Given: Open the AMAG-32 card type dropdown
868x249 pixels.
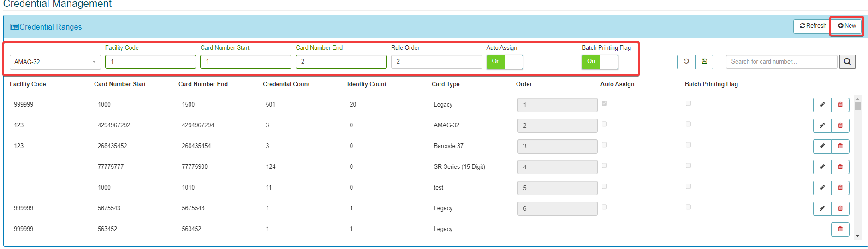Looking at the screenshot, I should click(x=55, y=62).
